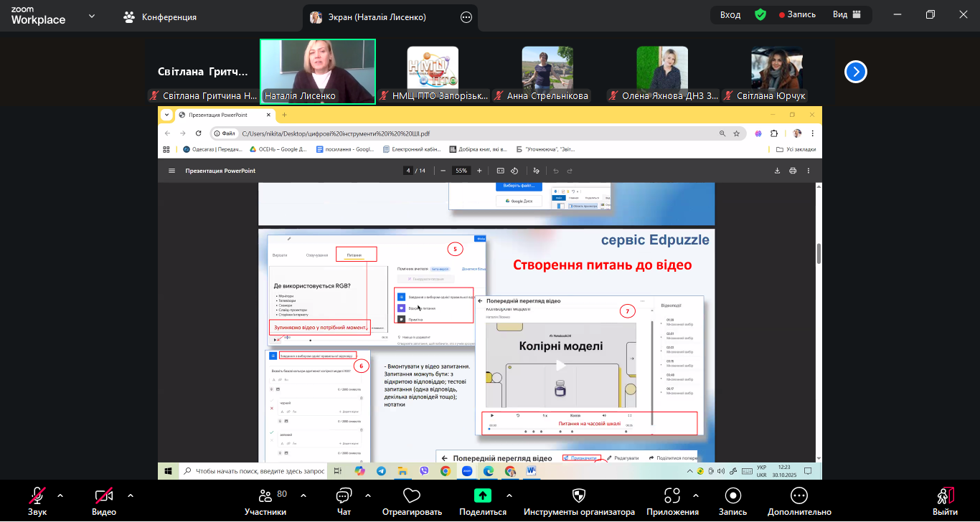Open Host tools (Инструменты организатора) shield
The image size is (980, 522).
(578, 496)
